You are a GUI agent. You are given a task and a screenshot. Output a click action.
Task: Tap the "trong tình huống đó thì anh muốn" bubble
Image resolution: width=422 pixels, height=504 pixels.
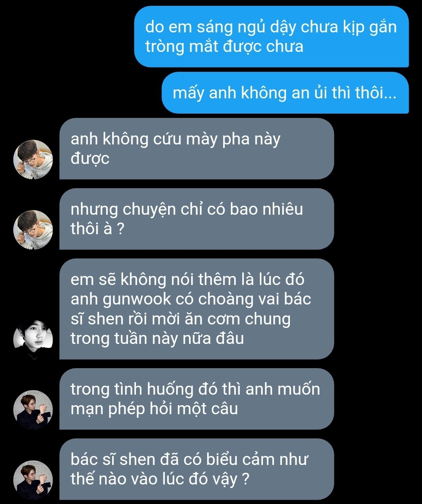point(197,399)
